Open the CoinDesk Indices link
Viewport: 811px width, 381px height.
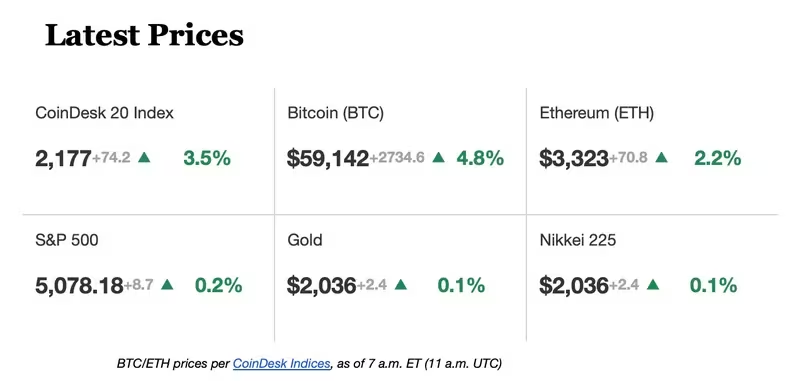(281, 363)
